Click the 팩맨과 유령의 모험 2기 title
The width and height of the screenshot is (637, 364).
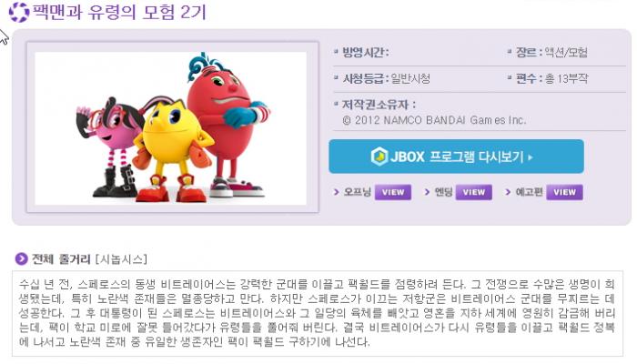click(120, 12)
